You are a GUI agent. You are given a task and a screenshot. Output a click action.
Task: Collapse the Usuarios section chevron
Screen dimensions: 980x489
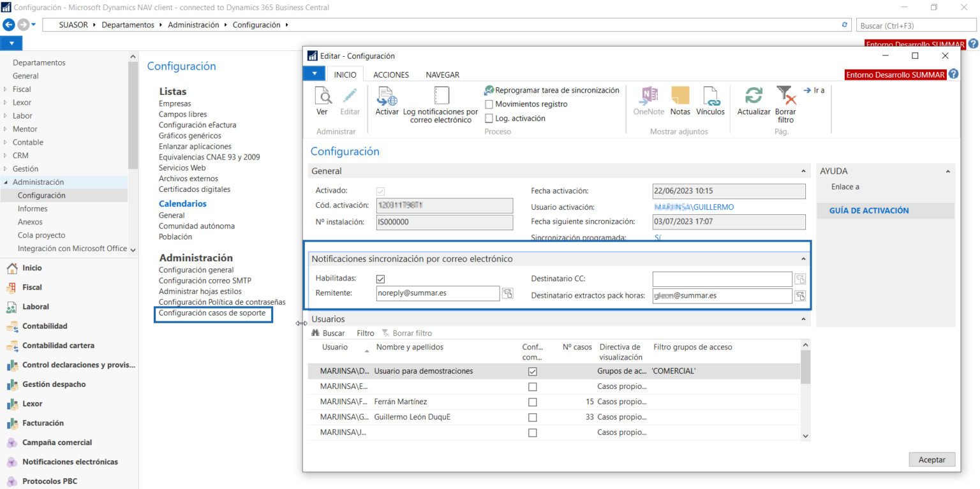pos(803,319)
